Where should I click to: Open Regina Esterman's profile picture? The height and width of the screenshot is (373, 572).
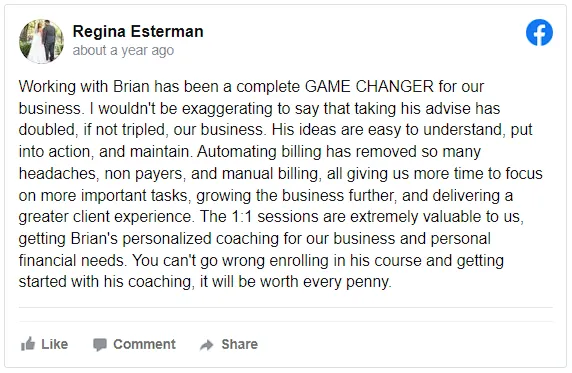point(41,41)
